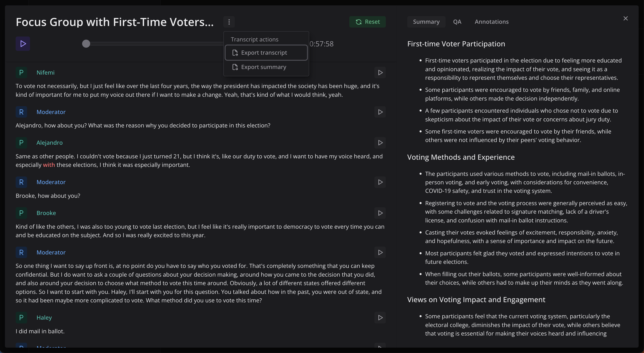Switch to the QA tab
Image resolution: width=644 pixels, height=353 pixels.
[x=457, y=22]
